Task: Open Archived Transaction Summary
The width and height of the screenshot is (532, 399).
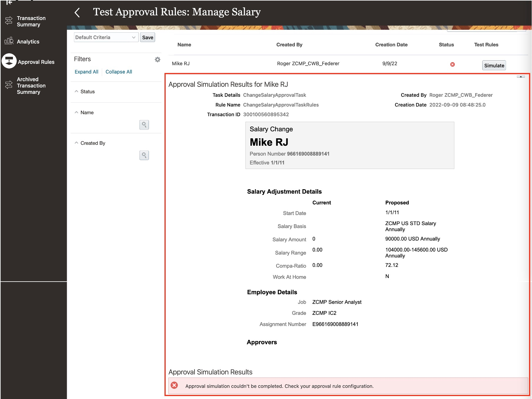Action: 31,86
